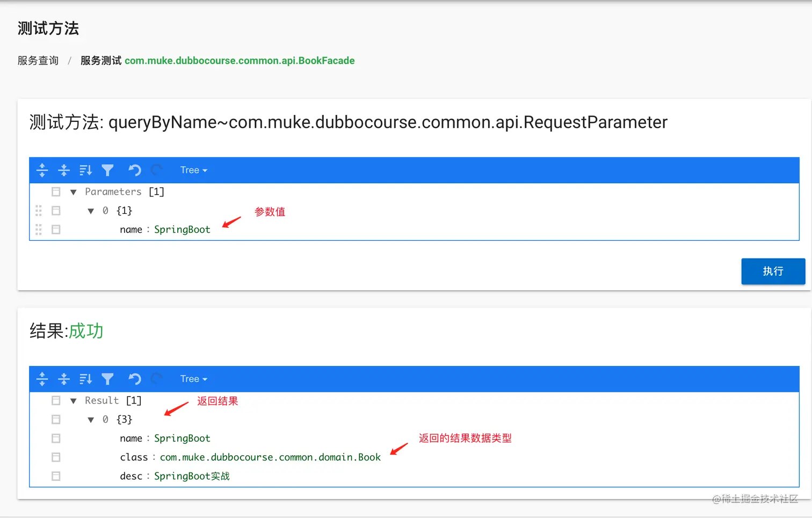Open context menu box for Parameters item 0 {1}

click(56, 211)
